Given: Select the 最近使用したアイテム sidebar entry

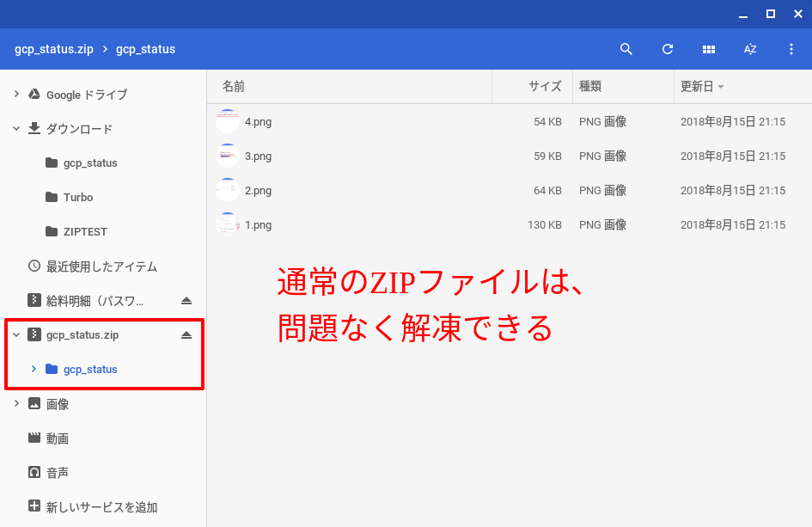Looking at the screenshot, I should pos(104,267).
